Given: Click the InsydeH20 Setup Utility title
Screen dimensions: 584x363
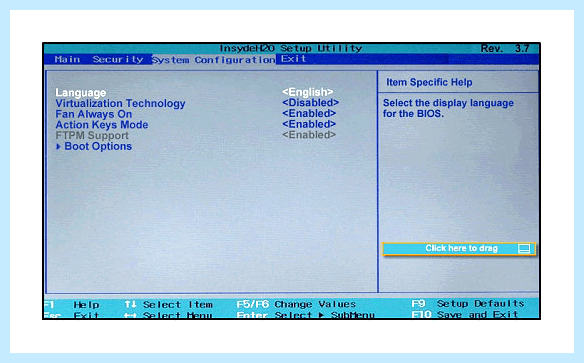Looking at the screenshot, I should [291, 48].
